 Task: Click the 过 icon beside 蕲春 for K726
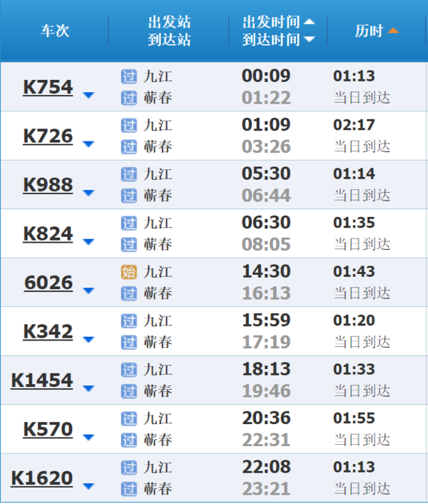point(128,146)
